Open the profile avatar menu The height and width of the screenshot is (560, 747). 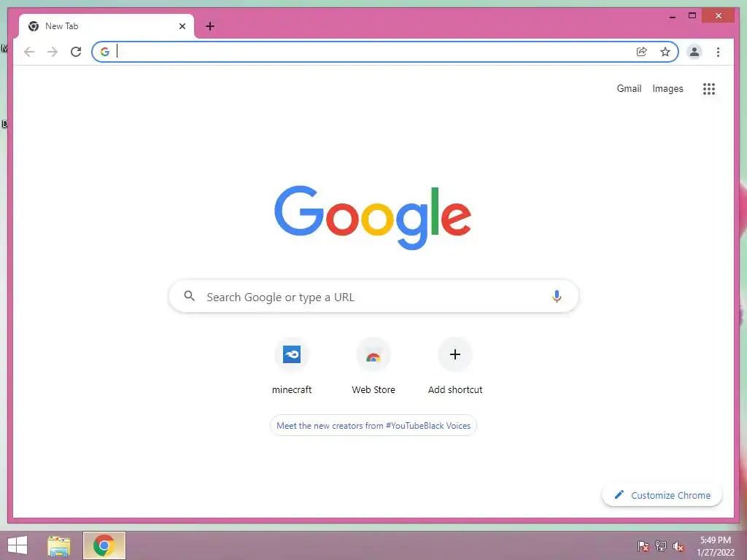pyautogui.click(x=694, y=52)
